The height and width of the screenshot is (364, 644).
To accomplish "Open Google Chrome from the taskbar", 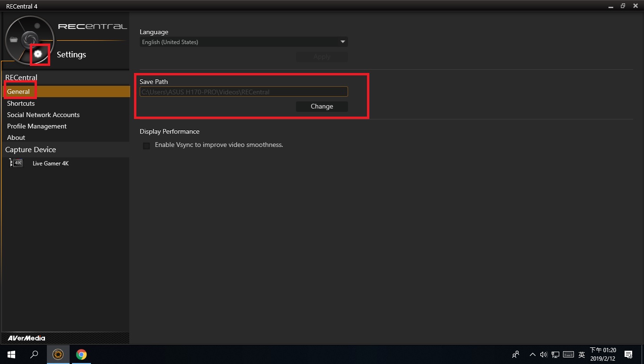I will pos(81,355).
